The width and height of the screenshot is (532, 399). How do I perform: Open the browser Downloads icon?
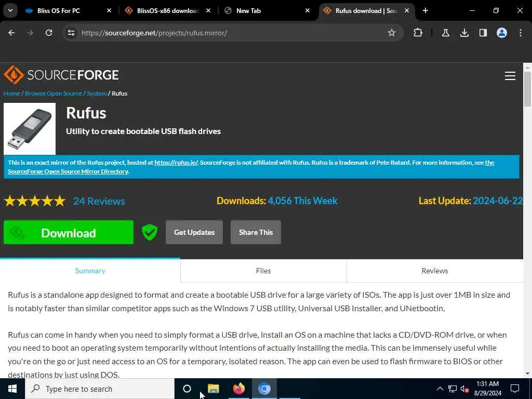[464, 33]
